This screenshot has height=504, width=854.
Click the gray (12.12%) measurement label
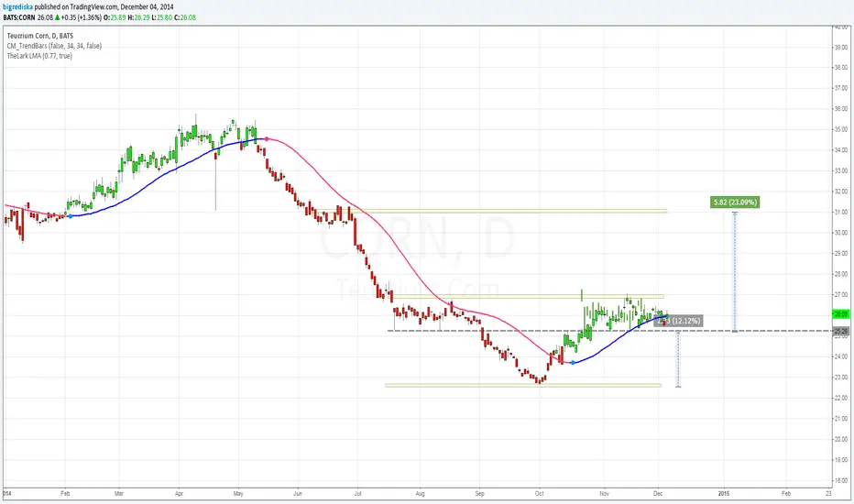679,321
